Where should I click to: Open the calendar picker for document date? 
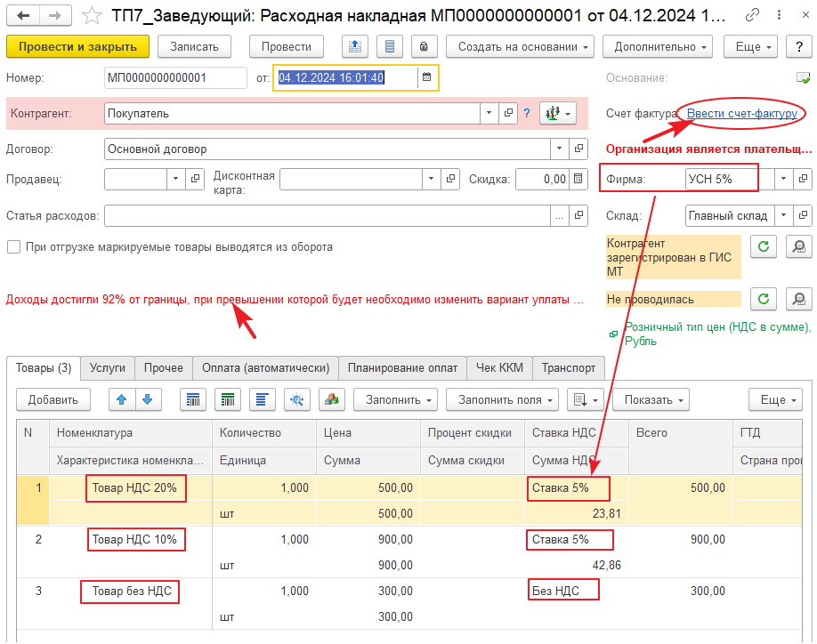tap(427, 77)
